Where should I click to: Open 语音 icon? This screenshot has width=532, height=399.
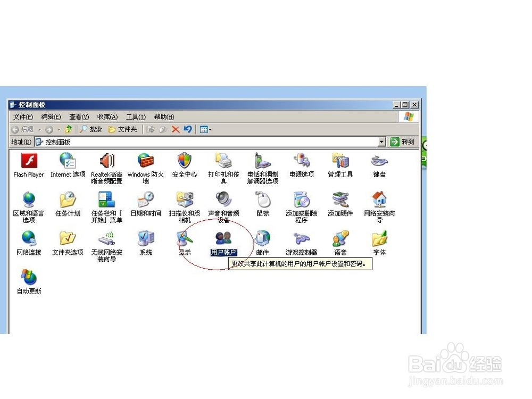click(x=340, y=238)
